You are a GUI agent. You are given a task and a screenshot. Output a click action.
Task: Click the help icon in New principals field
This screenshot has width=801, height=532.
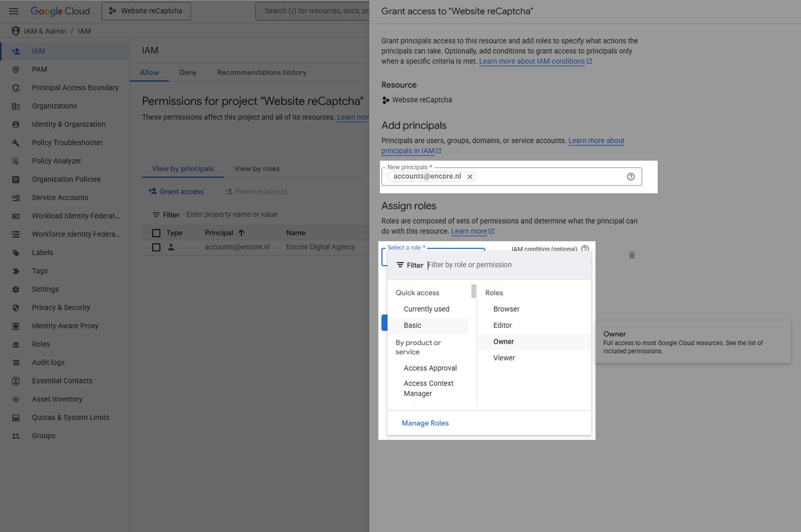tap(630, 176)
